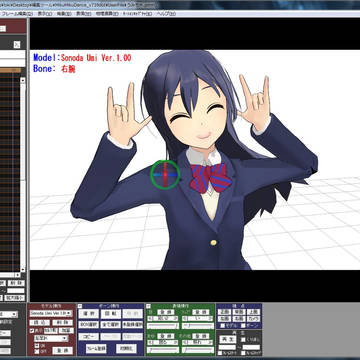The height and width of the screenshot is (360, 360).
Task: Switch to 背面 back view
Action: tap(239, 312)
